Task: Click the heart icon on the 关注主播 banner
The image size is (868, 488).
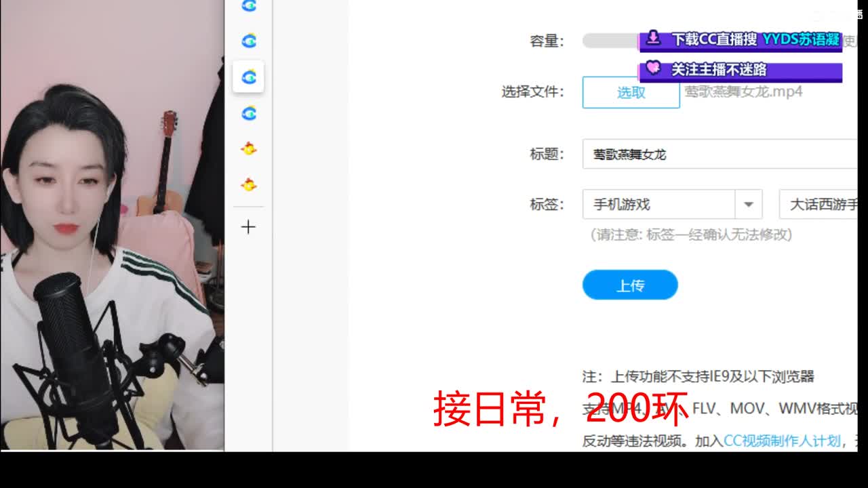Action: point(652,68)
